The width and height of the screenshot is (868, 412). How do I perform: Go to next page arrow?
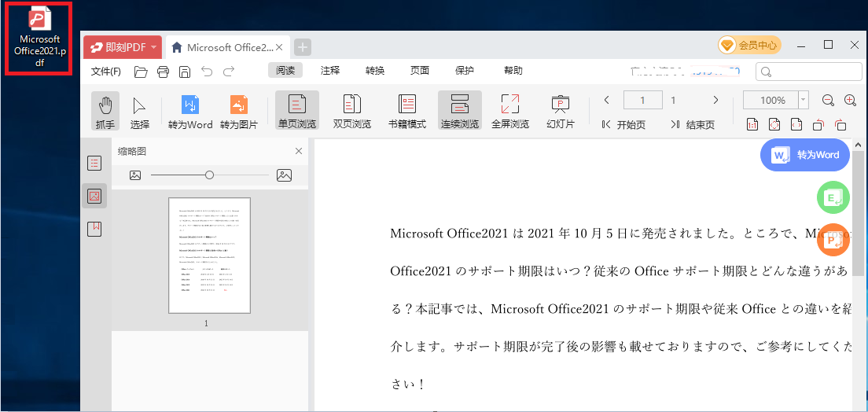715,100
